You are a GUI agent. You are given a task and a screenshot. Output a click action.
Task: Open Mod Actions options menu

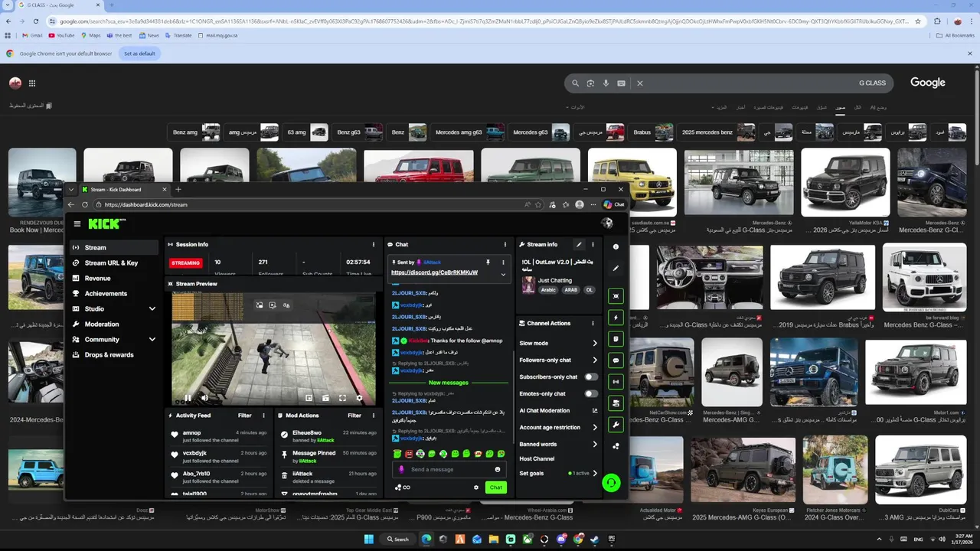(374, 416)
